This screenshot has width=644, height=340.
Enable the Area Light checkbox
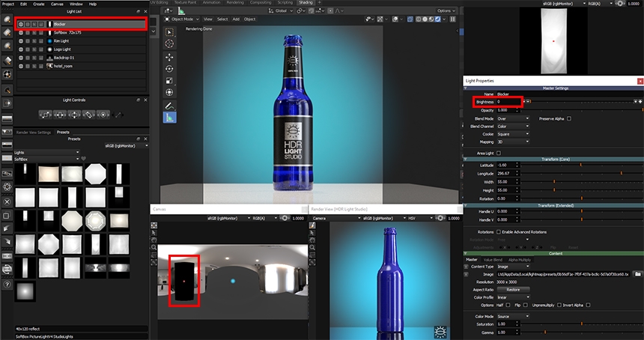(499, 154)
